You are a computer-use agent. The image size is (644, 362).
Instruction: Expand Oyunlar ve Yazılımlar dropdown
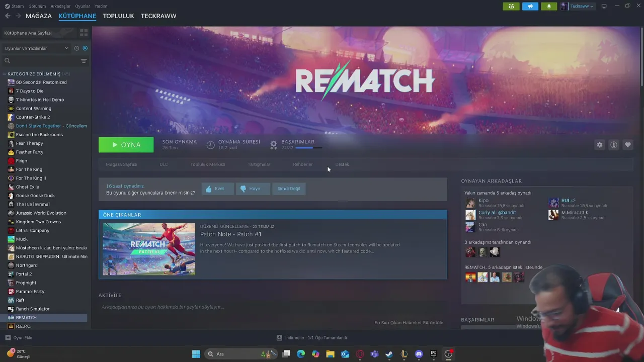coord(36,48)
